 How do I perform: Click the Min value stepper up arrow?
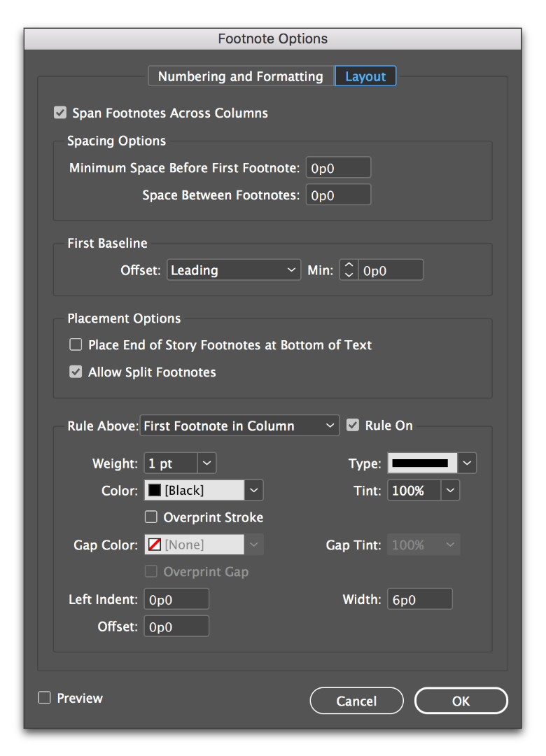(x=348, y=265)
